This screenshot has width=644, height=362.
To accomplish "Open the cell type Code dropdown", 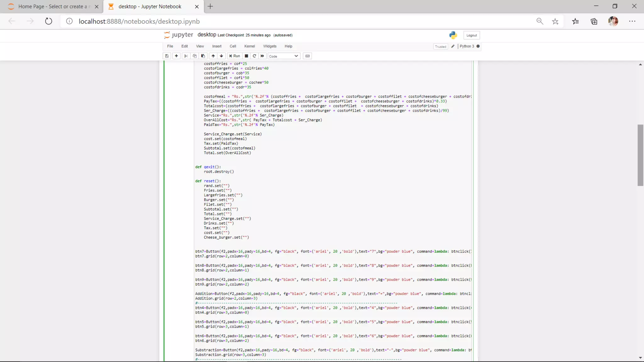I will point(283,56).
